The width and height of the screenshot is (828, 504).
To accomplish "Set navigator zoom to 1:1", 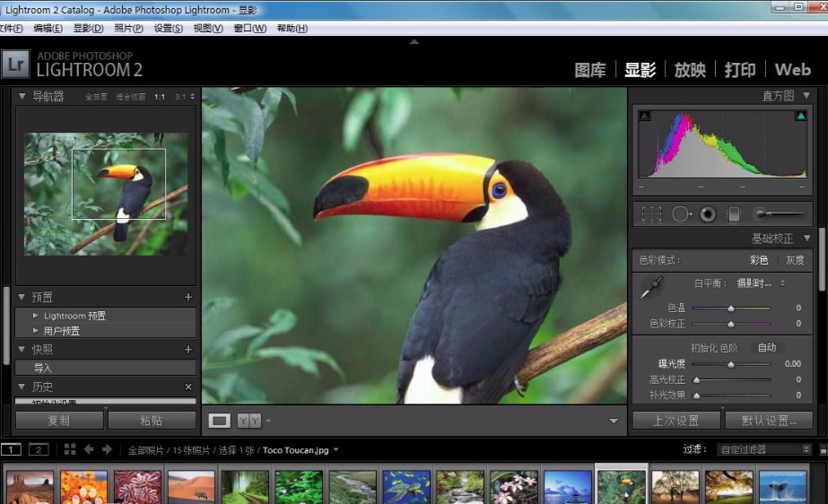I will [160, 97].
